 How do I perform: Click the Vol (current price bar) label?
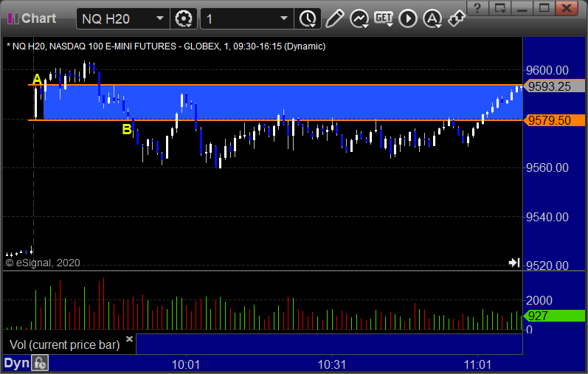[x=64, y=344]
